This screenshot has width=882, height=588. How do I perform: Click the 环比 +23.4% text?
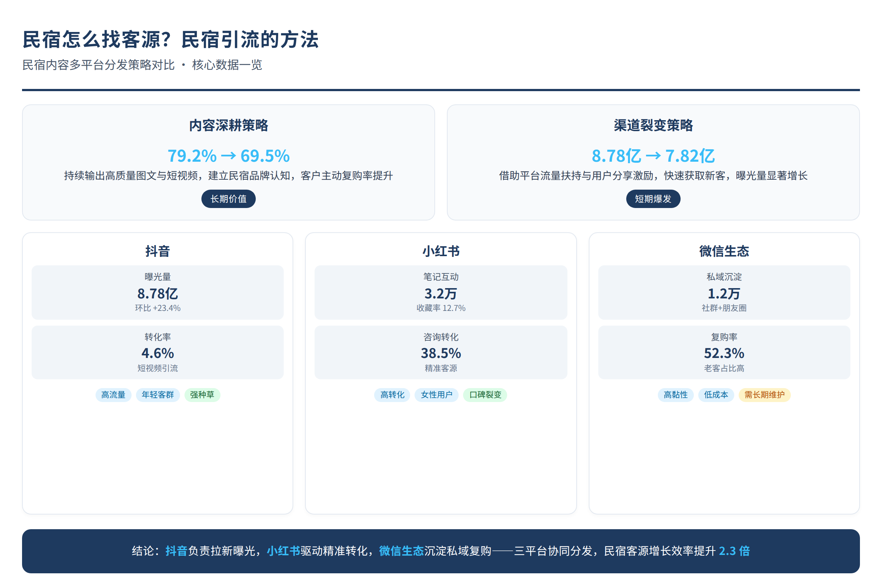[158, 308]
